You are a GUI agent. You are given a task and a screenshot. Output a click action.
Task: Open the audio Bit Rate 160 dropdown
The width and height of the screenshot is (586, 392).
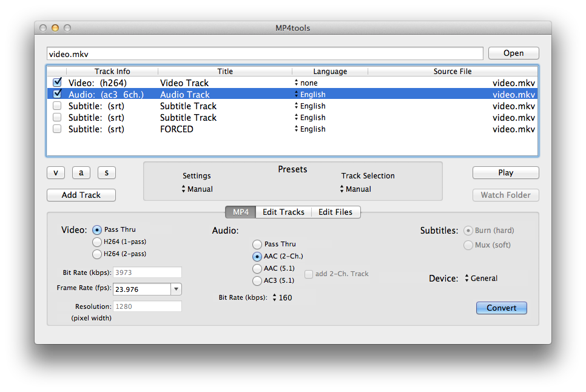[x=283, y=297]
